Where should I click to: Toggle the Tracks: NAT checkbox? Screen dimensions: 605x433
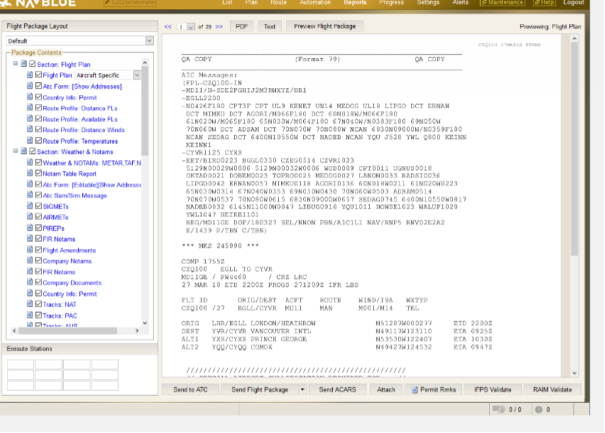[x=38, y=304]
